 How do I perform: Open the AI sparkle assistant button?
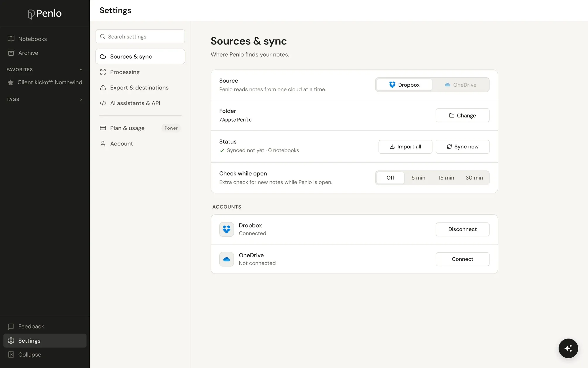568,348
